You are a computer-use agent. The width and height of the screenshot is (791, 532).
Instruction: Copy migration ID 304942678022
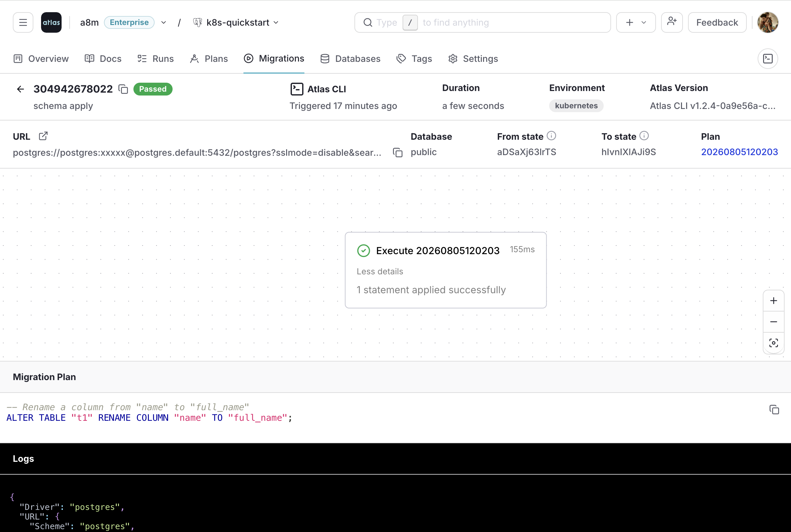123,89
